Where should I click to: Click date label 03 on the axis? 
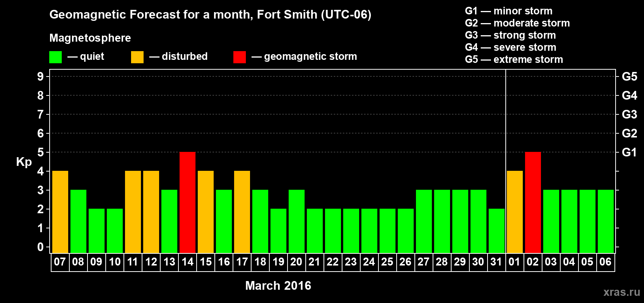point(551,262)
